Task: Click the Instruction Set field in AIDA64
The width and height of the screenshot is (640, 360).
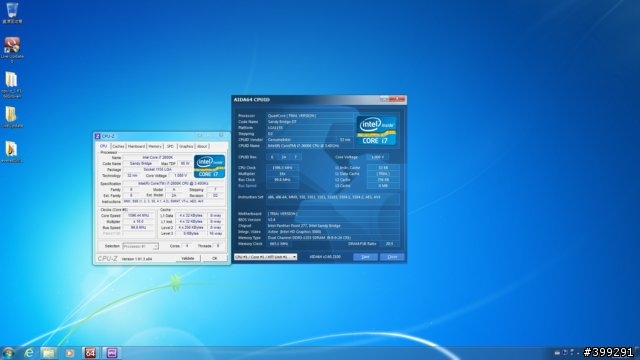Action: (333, 199)
